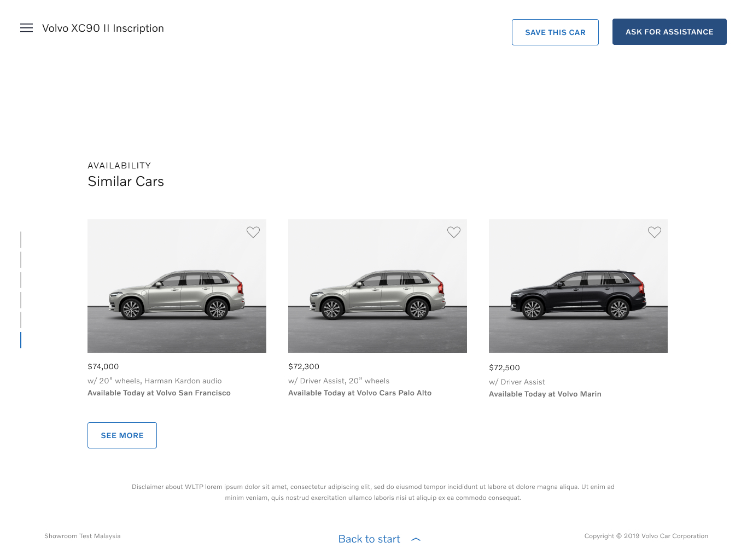The image size is (747, 560).
Task: Click the 'Similar Cars' heading
Action: tap(126, 182)
